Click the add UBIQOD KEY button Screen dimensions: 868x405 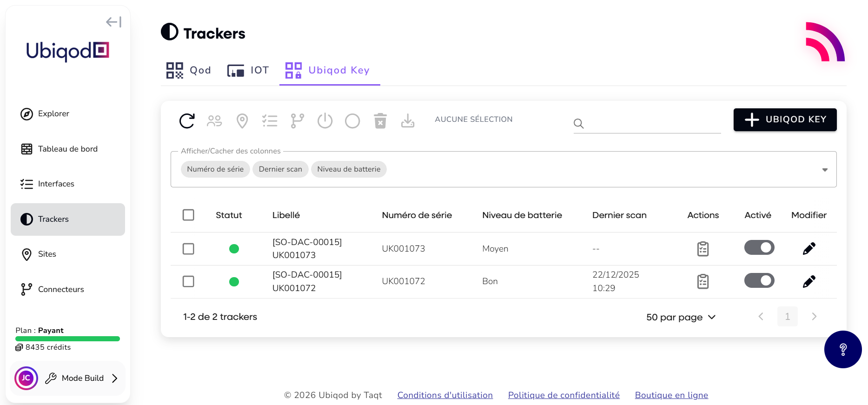(785, 120)
